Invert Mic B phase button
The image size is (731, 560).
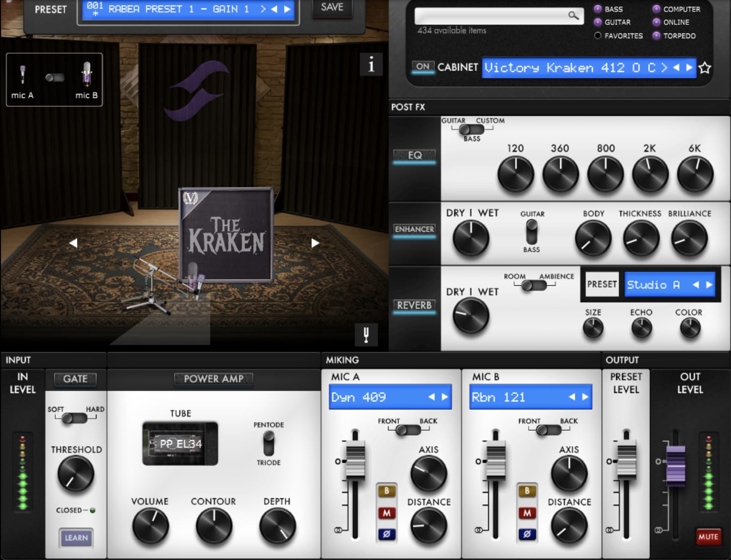point(527,534)
